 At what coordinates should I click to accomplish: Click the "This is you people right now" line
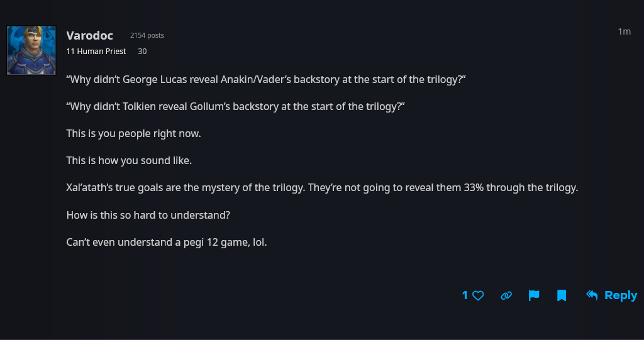134,134
